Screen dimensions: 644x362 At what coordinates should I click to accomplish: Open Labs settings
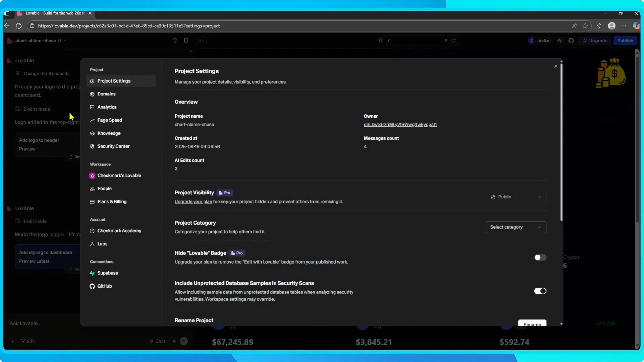[x=121, y=244]
